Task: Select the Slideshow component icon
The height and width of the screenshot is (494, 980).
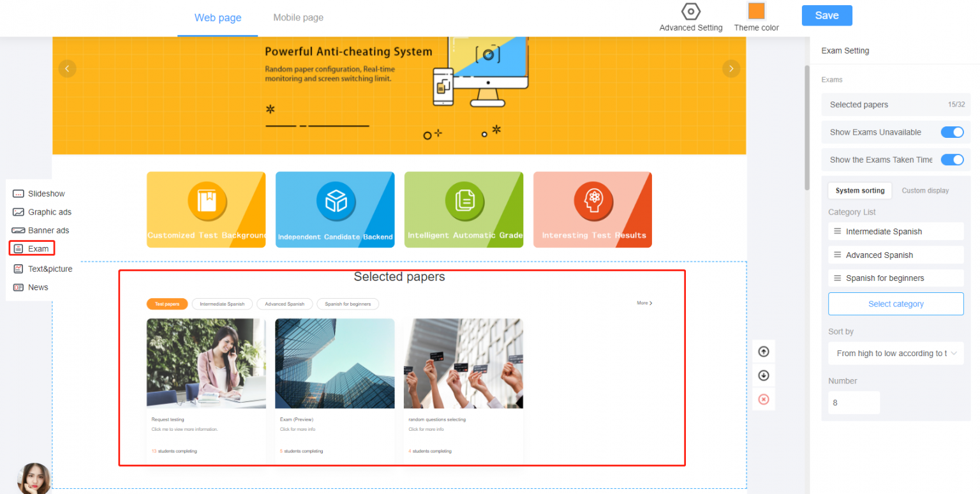Action: pos(17,193)
